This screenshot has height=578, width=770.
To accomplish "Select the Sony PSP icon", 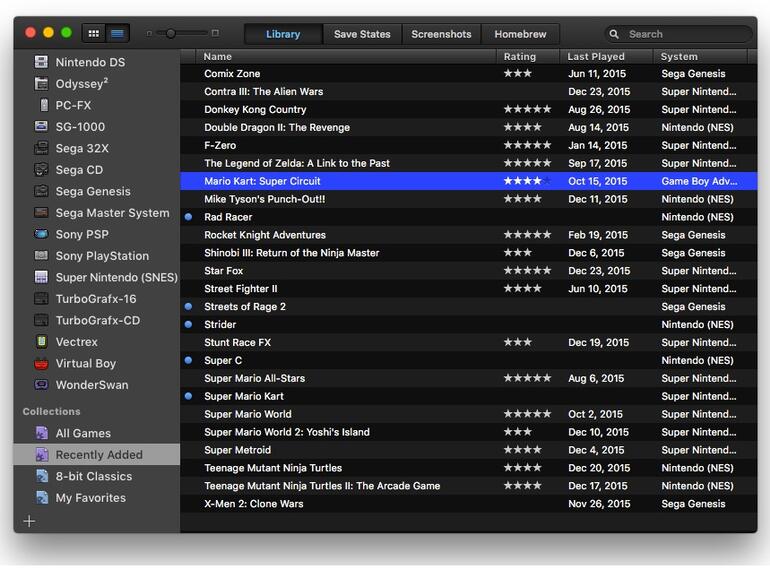I will click(41, 234).
